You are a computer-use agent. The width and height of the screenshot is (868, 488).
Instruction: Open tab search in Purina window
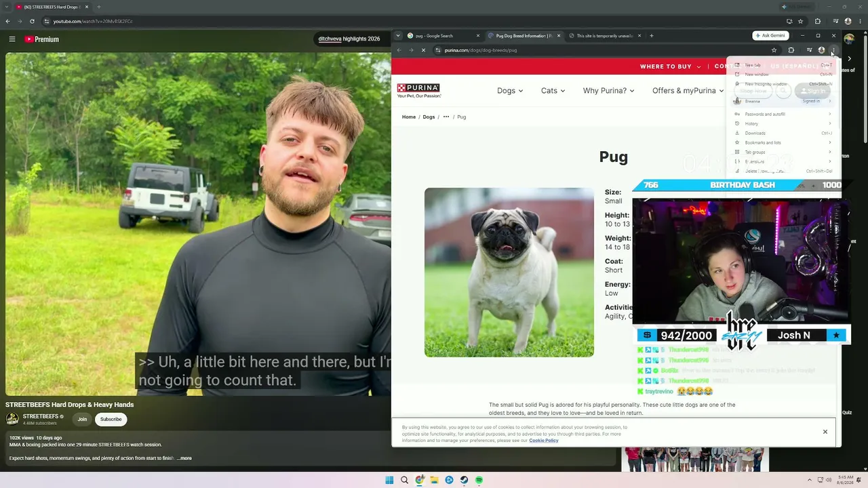[398, 36]
